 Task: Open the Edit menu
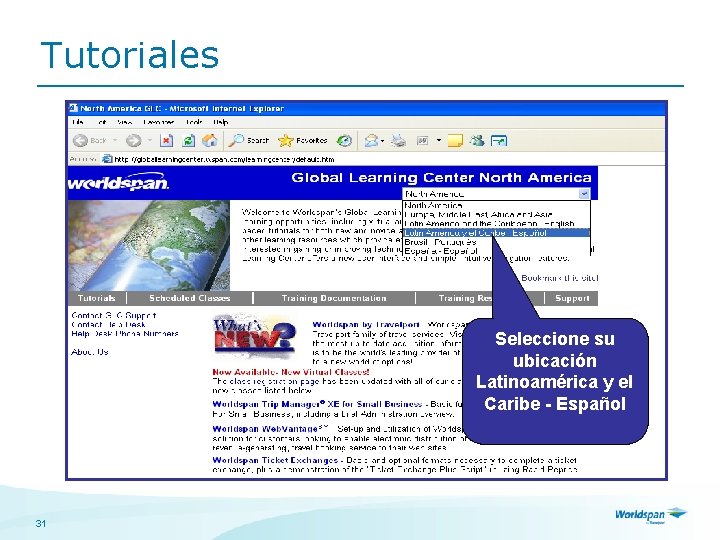click(101, 122)
